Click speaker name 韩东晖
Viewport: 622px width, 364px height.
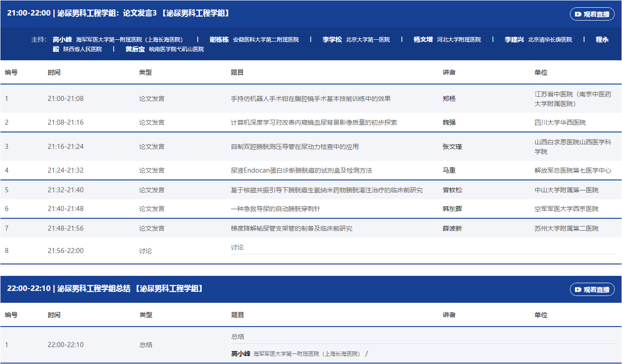point(452,209)
